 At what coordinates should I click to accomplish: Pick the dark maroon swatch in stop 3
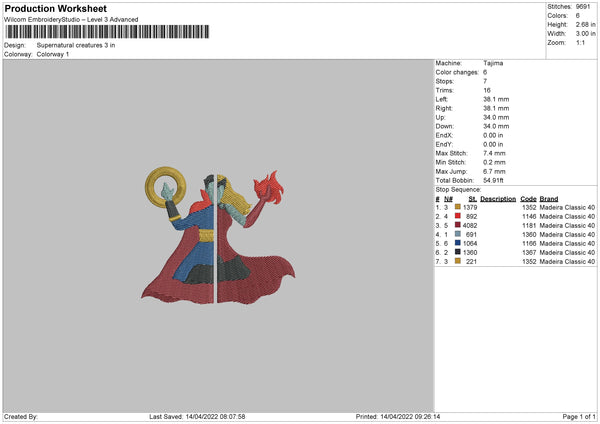(457, 225)
